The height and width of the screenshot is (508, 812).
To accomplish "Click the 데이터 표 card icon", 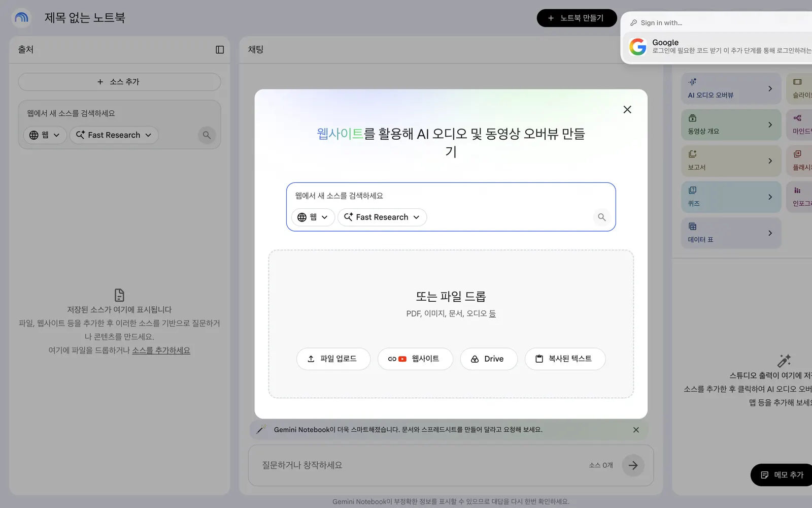I will 692,226.
